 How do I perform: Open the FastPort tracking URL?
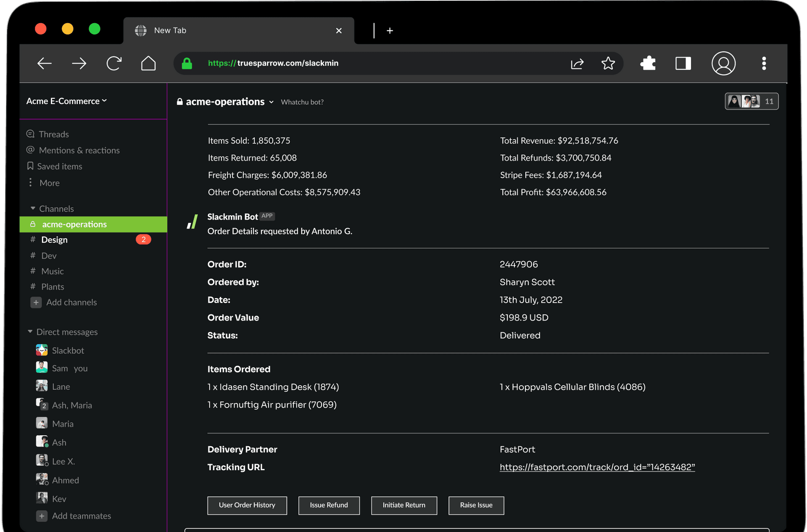click(x=597, y=467)
